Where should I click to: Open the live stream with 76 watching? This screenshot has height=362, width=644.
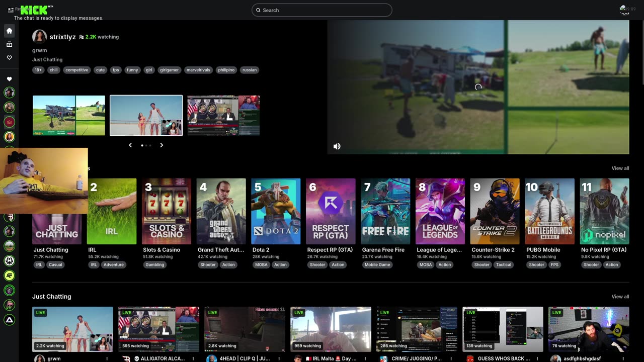(x=589, y=329)
